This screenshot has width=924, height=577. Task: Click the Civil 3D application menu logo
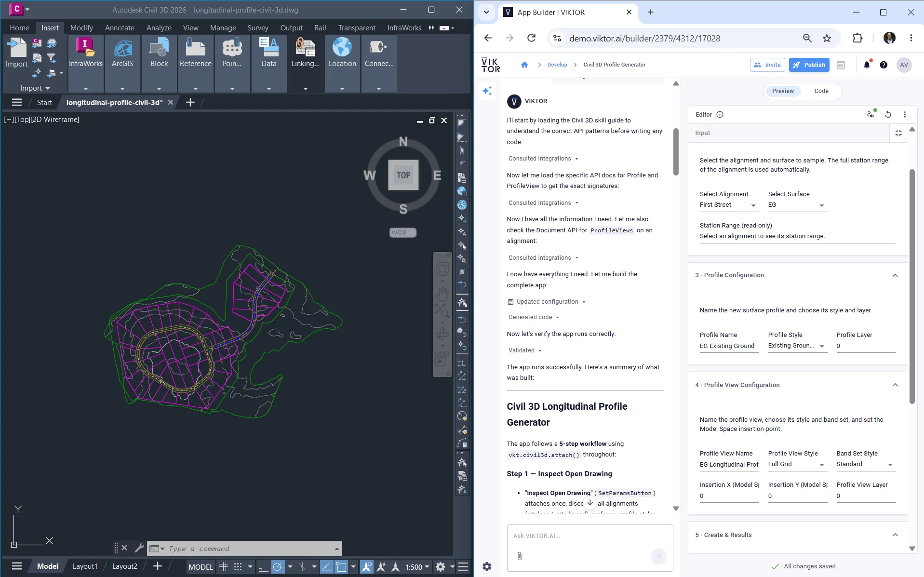click(x=16, y=9)
